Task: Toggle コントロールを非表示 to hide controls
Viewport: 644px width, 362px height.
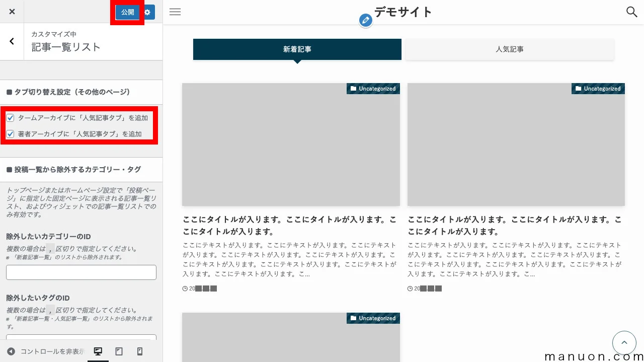Action: (48, 351)
